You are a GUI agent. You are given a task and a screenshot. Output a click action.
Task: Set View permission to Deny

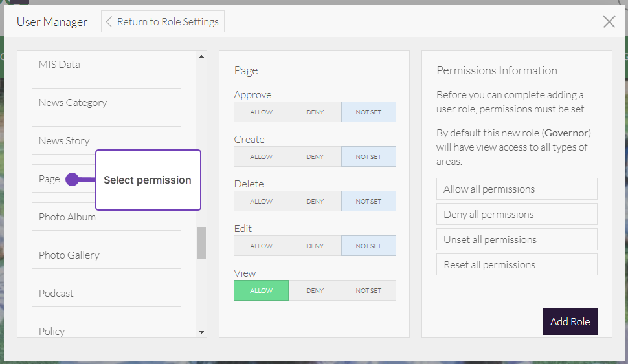315,290
